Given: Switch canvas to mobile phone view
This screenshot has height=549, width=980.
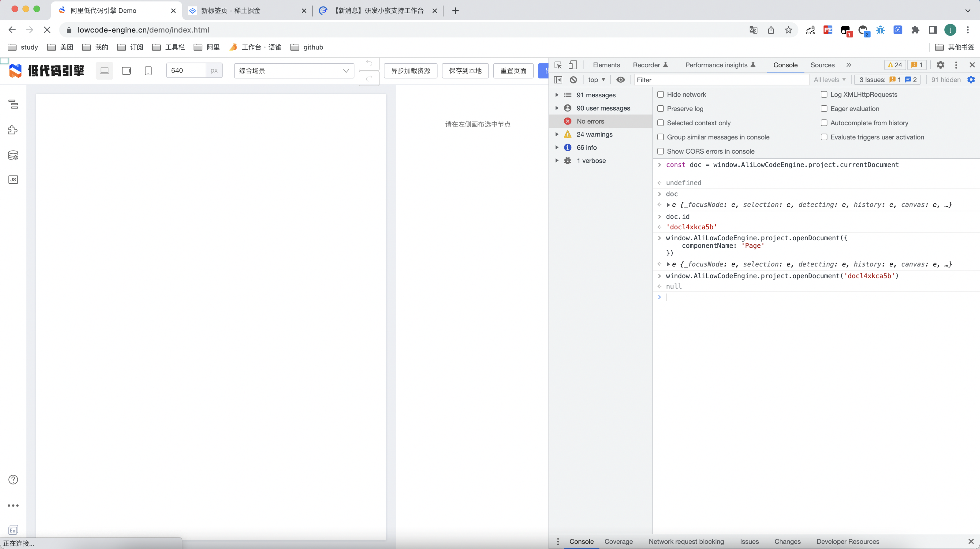Looking at the screenshot, I should [x=148, y=71].
